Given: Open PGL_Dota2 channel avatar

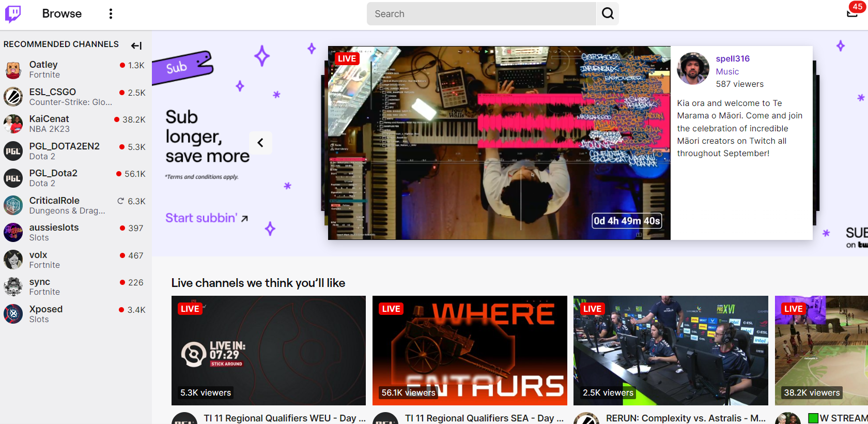Looking at the screenshot, I should tap(13, 178).
